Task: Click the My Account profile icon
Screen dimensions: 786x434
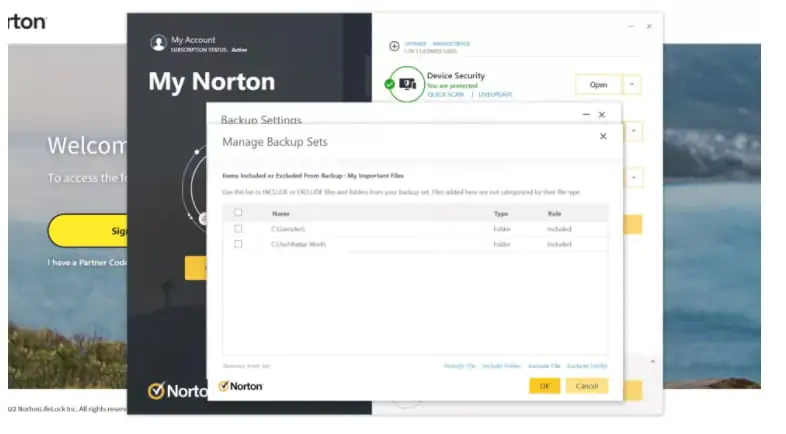Action: (x=158, y=43)
